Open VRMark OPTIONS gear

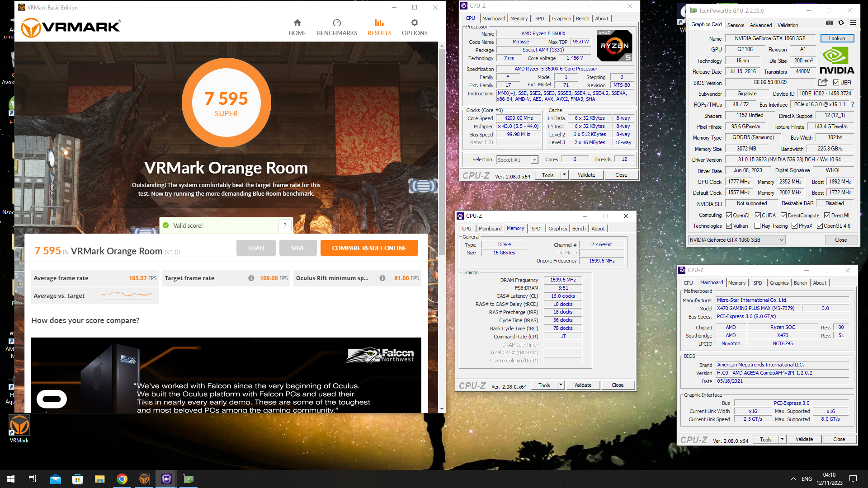click(415, 28)
